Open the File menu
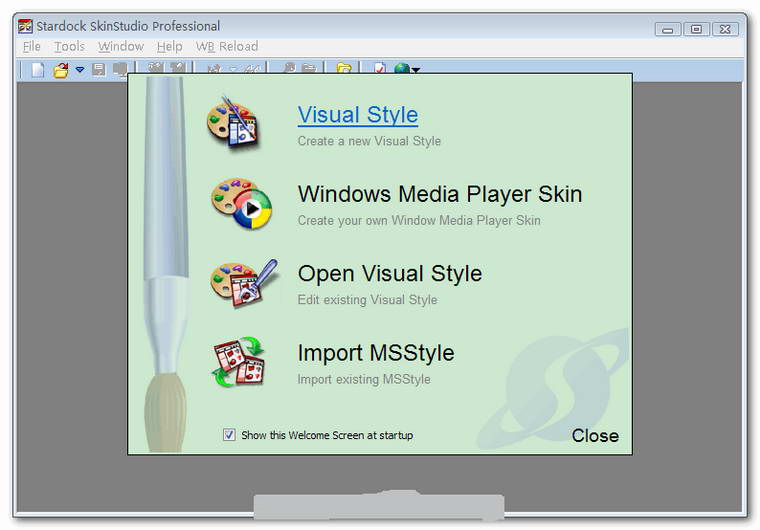 coord(32,47)
